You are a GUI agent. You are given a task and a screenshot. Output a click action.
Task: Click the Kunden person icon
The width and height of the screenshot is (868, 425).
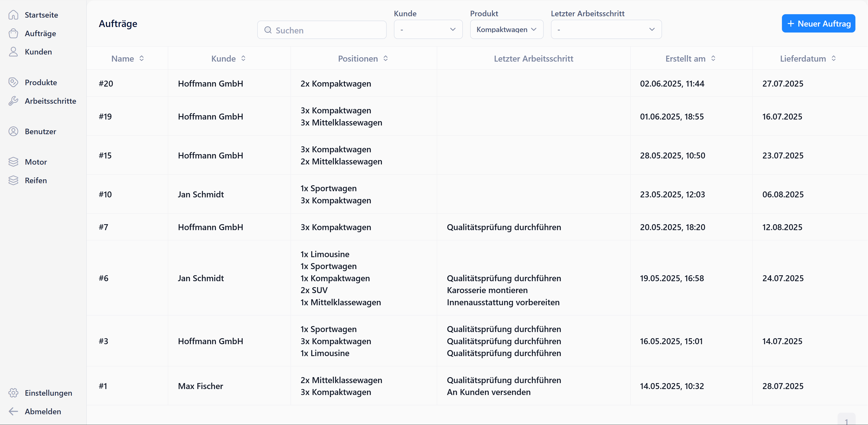[x=13, y=52]
